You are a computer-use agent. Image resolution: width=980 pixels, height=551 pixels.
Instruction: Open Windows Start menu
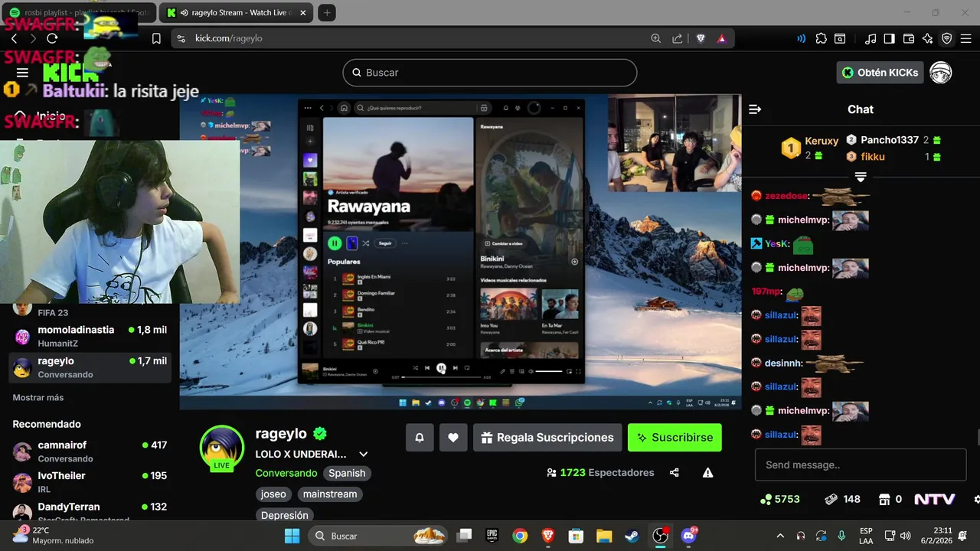[x=292, y=536]
